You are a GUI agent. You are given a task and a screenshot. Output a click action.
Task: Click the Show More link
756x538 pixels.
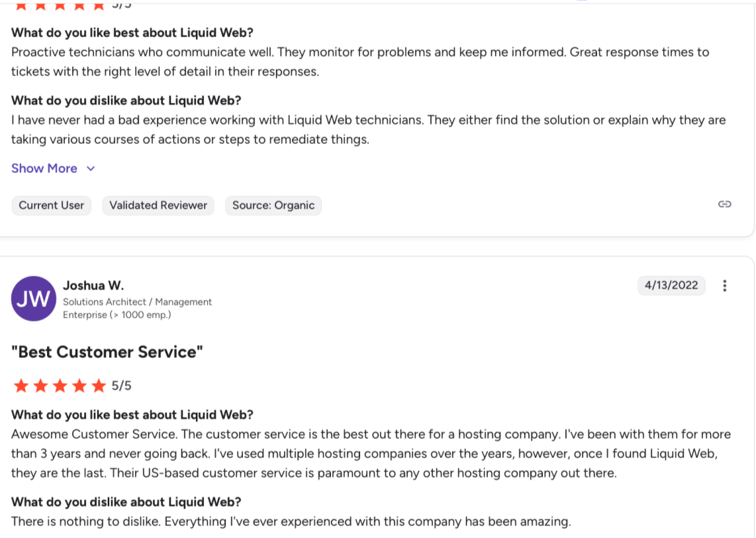coord(44,168)
